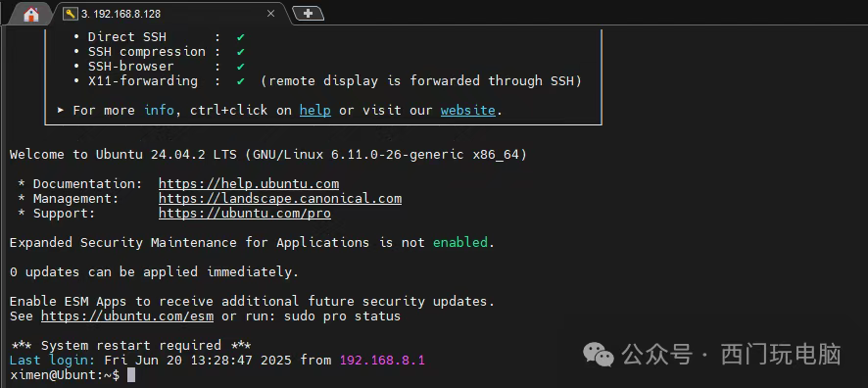Open the Home tab with house icon
868x388 pixels.
click(31, 14)
